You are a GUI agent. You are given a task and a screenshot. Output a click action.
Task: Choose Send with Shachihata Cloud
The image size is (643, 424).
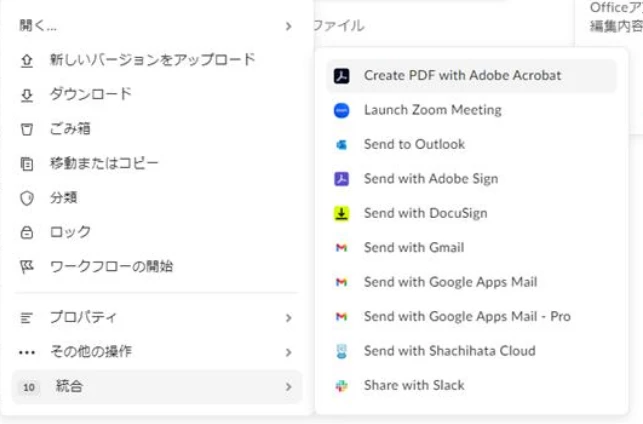[472, 351]
